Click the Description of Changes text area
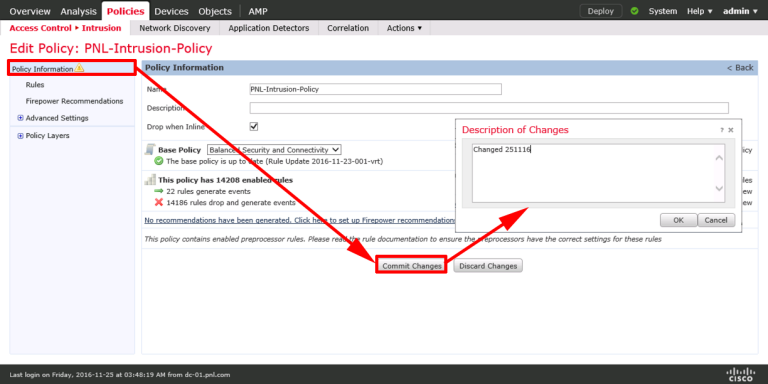The height and width of the screenshot is (384, 768). [598, 173]
